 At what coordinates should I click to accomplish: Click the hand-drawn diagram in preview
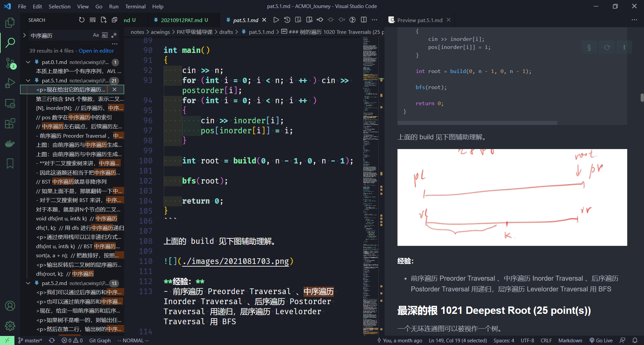(512, 197)
